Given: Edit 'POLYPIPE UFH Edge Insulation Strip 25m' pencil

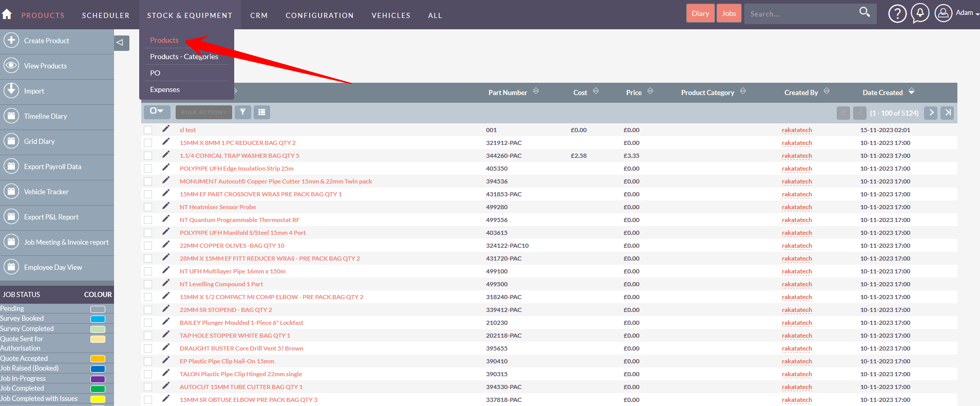Looking at the screenshot, I should pos(166,168).
